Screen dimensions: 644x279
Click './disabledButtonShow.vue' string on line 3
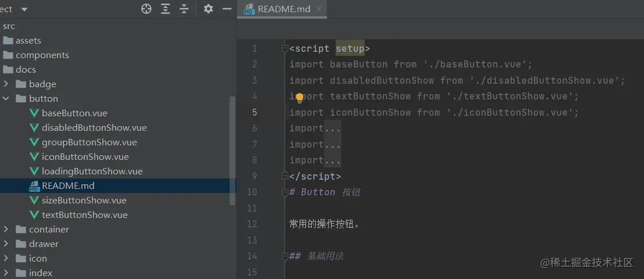click(x=545, y=81)
